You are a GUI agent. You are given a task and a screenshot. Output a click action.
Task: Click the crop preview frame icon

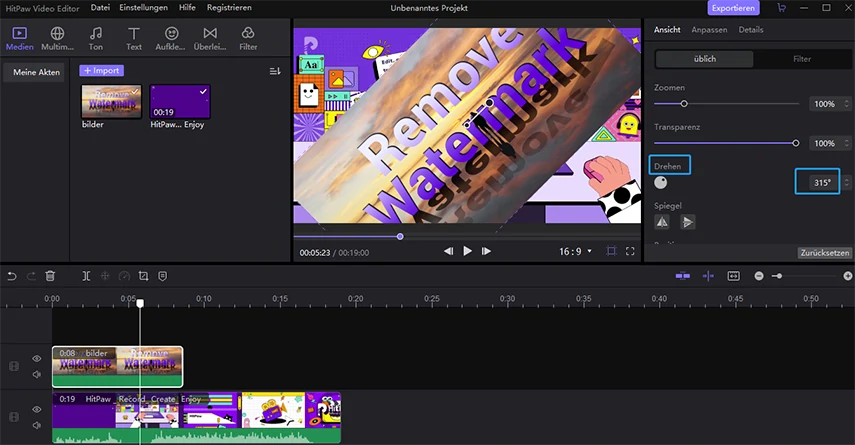coord(611,251)
